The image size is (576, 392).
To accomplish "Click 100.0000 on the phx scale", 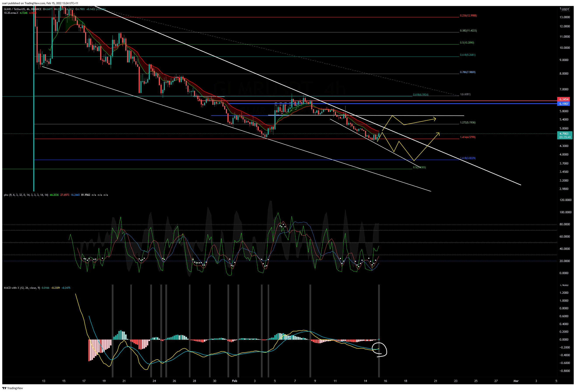I will coord(565,212).
